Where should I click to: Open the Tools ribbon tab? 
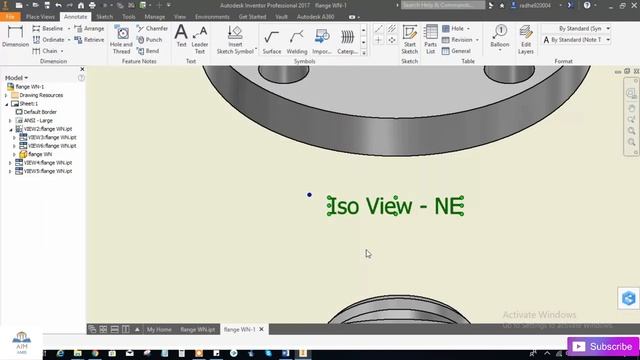click(129, 17)
